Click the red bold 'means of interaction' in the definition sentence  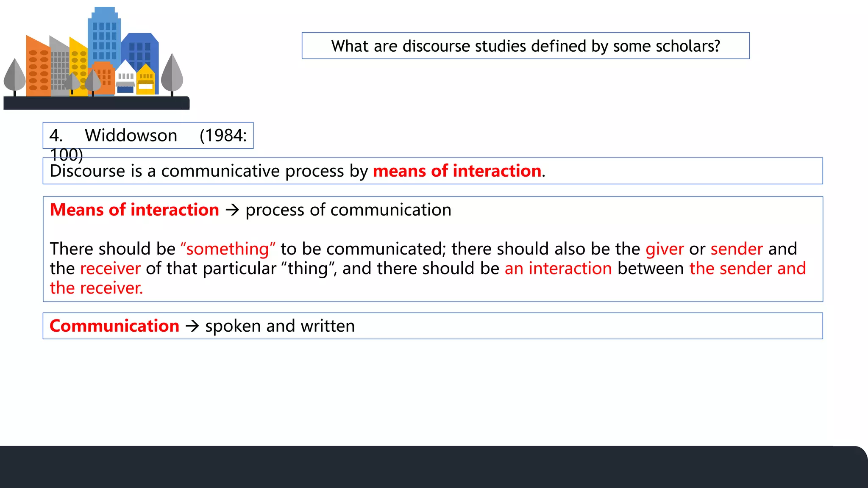click(x=457, y=171)
